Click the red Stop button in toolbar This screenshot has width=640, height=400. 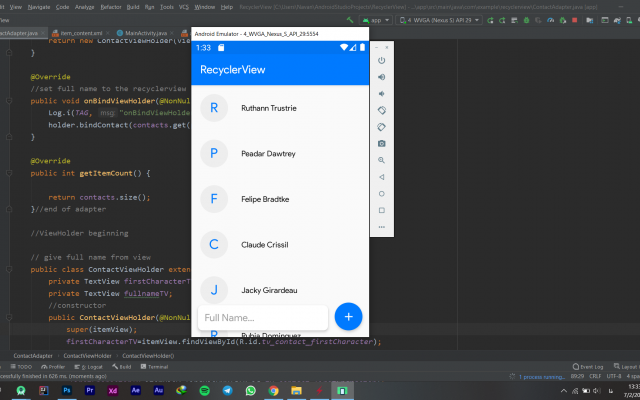point(575,20)
